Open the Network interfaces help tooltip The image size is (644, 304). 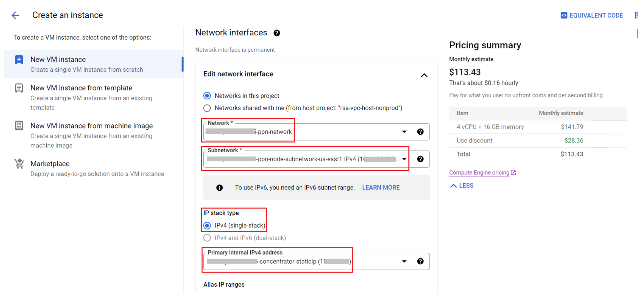tap(277, 33)
